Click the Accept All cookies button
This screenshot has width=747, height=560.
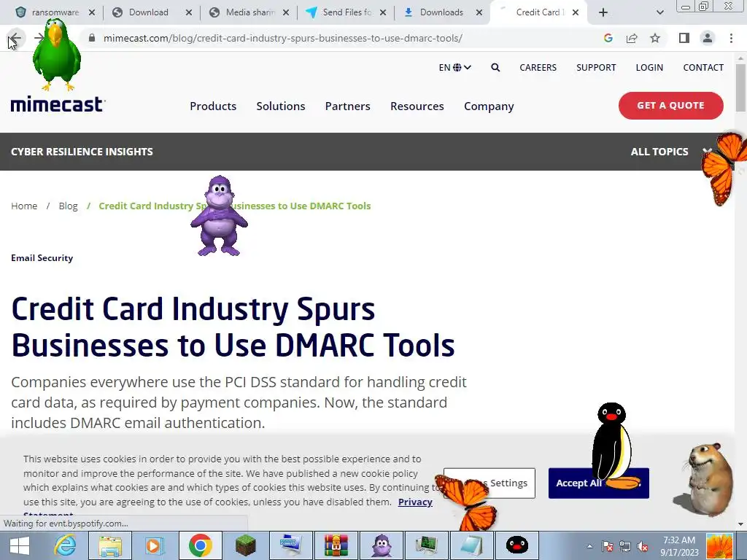click(598, 483)
